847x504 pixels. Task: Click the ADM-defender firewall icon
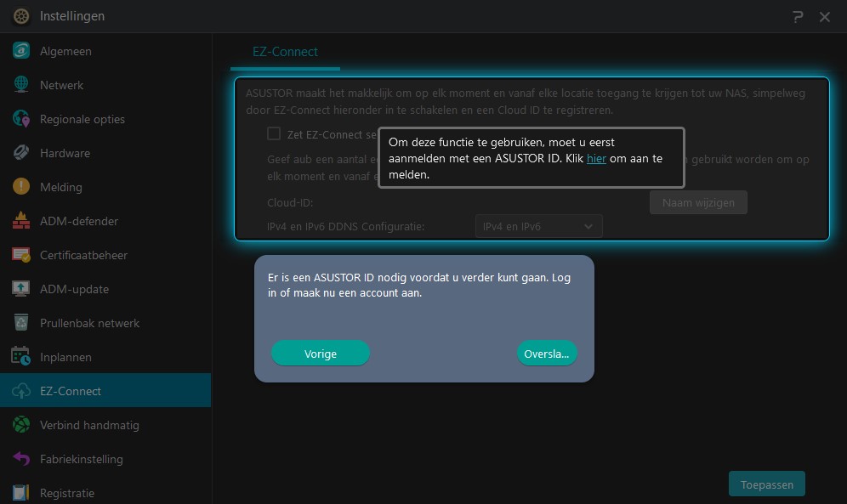click(21, 221)
